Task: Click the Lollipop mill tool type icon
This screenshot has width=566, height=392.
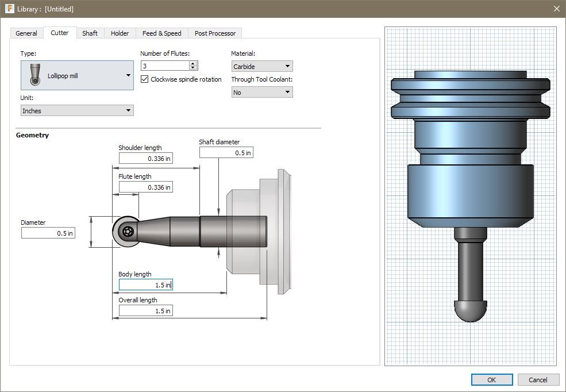Action: pyautogui.click(x=34, y=75)
